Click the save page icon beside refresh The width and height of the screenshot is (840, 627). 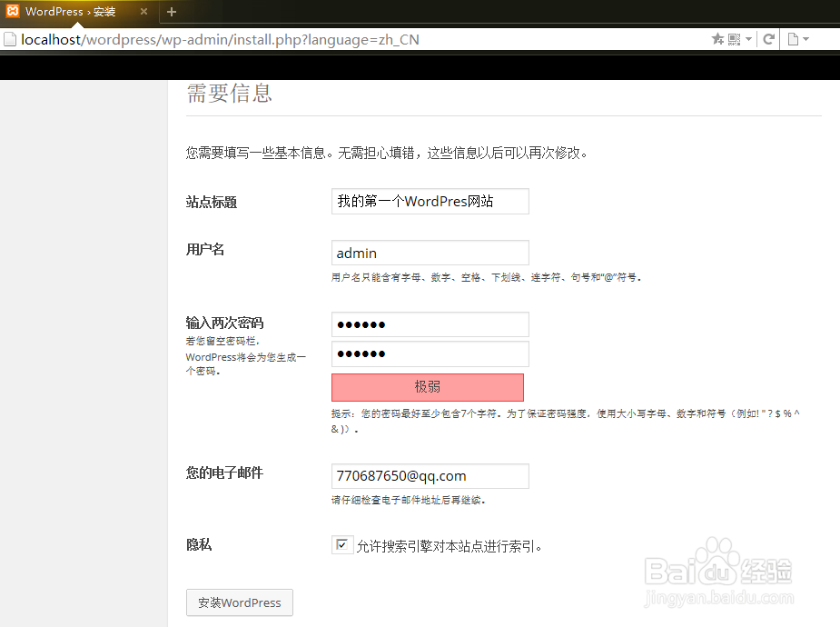pos(794,39)
